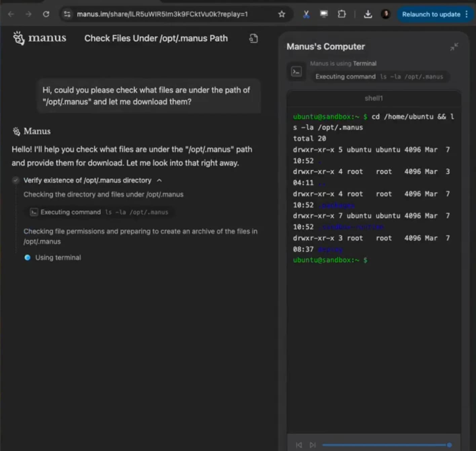Toggle the Verify existence step checkmark

pyautogui.click(x=15, y=180)
